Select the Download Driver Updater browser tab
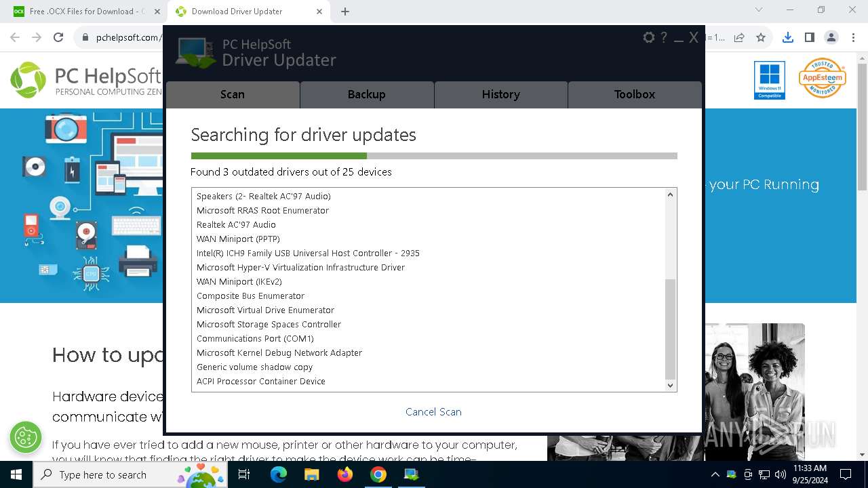The width and height of the screenshot is (868, 488). (248, 12)
